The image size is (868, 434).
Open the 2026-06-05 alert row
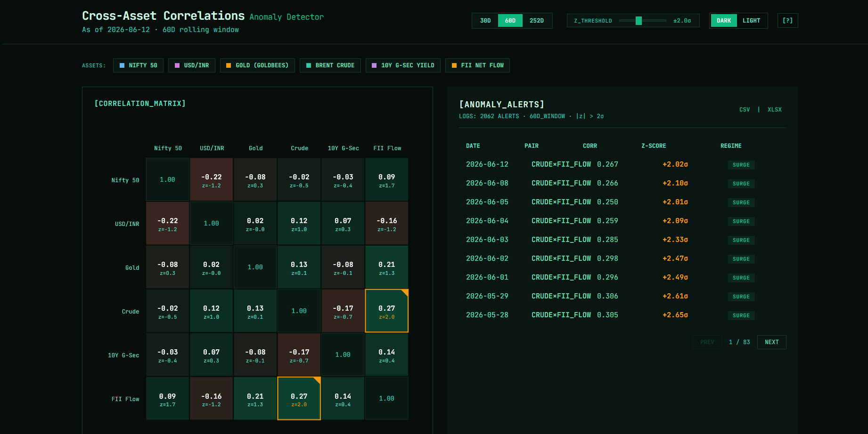(622, 202)
